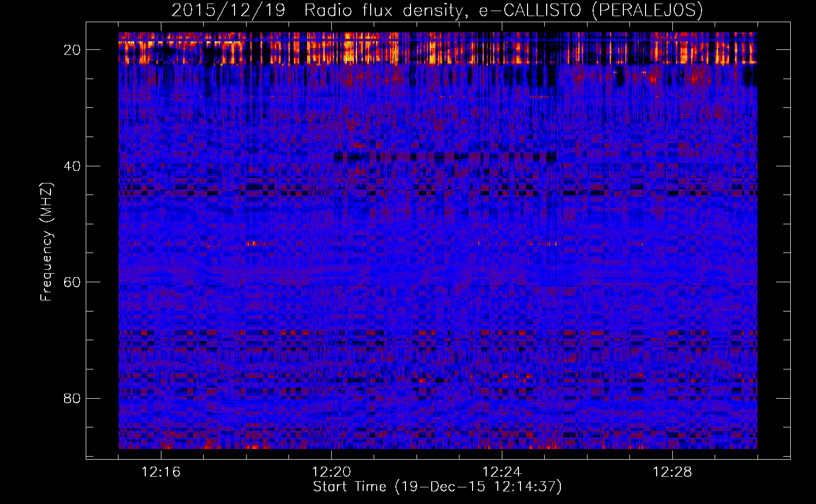Click the 'Frequency (MHZ)' axis label
The width and height of the screenshot is (816, 504).
(x=46, y=242)
